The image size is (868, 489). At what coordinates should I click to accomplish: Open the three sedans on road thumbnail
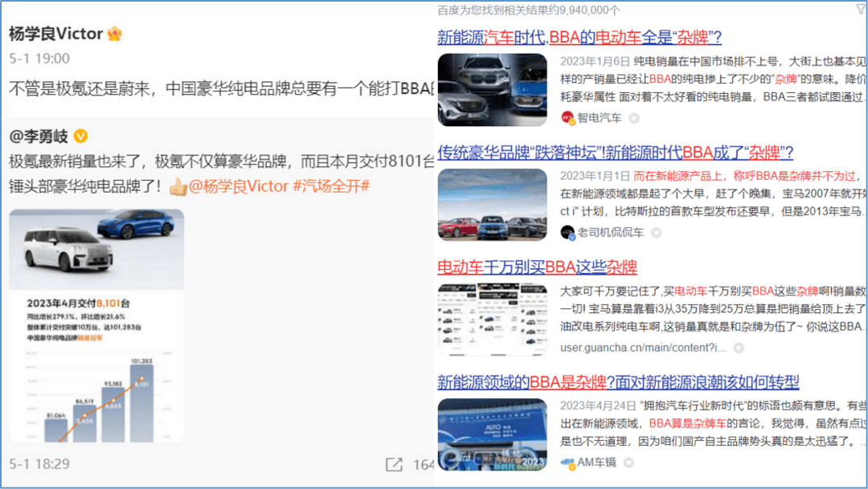(492, 205)
